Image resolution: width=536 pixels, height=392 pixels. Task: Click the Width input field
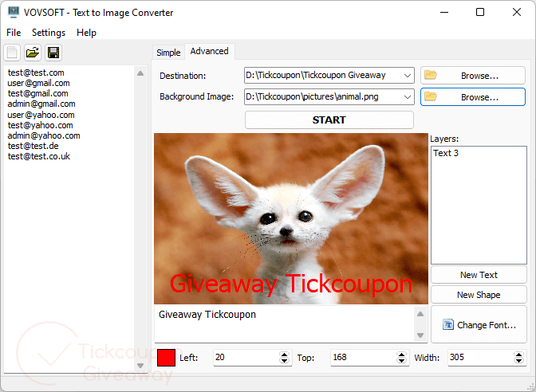click(481, 358)
